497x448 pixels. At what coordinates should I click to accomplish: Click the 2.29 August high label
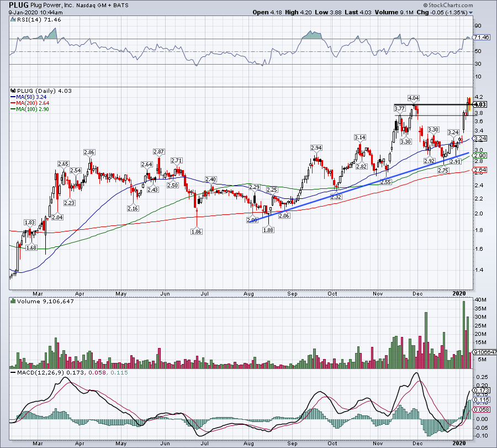pos(254,187)
